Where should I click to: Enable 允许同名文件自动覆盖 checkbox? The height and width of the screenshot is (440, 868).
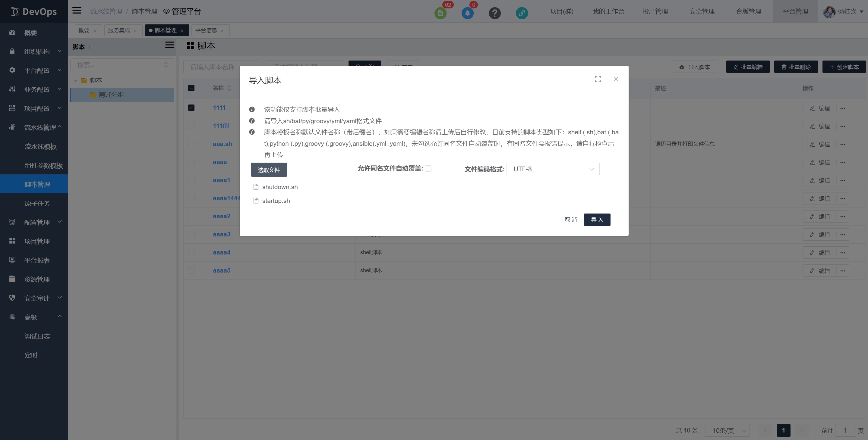point(428,168)
